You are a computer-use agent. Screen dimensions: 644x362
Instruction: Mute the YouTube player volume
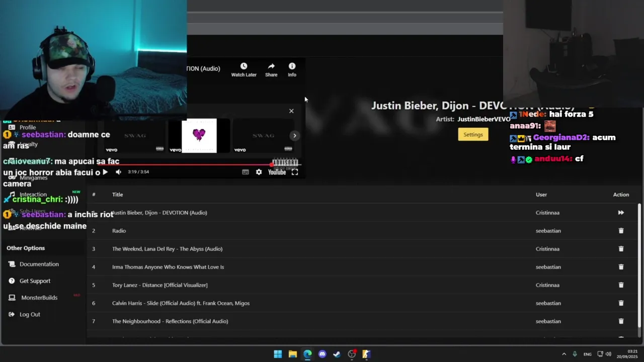(x=118, y=172)
